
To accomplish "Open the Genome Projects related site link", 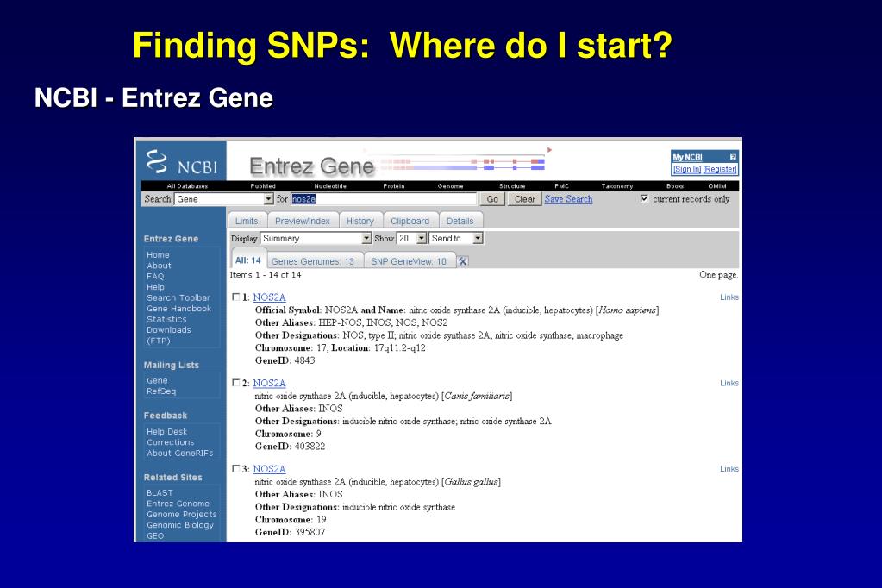I will click(182, 515).
